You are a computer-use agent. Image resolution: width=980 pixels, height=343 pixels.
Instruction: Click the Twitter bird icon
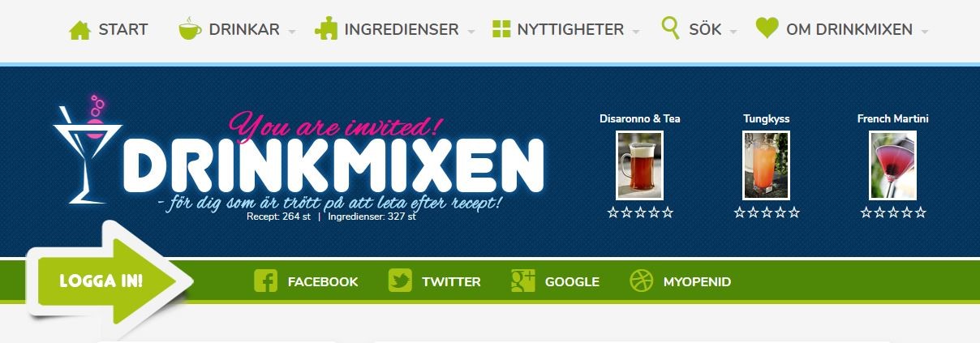(400, 281)
